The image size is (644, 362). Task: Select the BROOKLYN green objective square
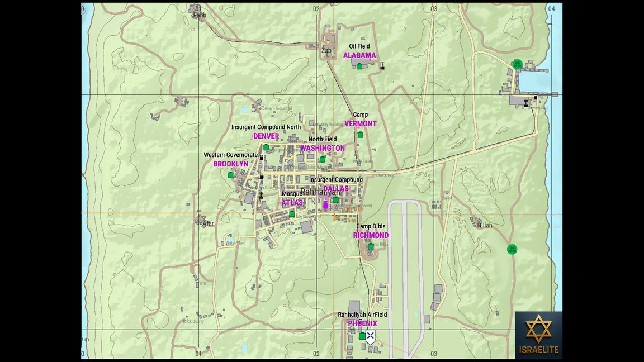pos(230,175)
